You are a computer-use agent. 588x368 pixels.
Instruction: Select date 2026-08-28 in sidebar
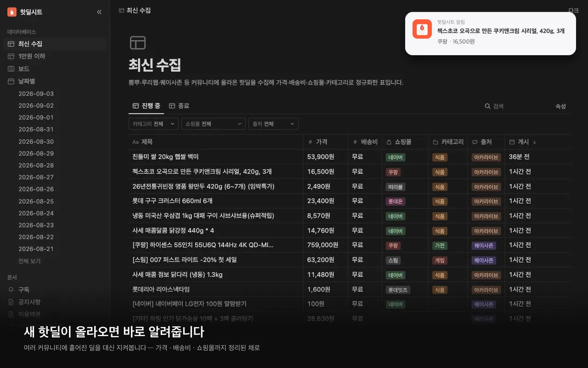point(36,165)
